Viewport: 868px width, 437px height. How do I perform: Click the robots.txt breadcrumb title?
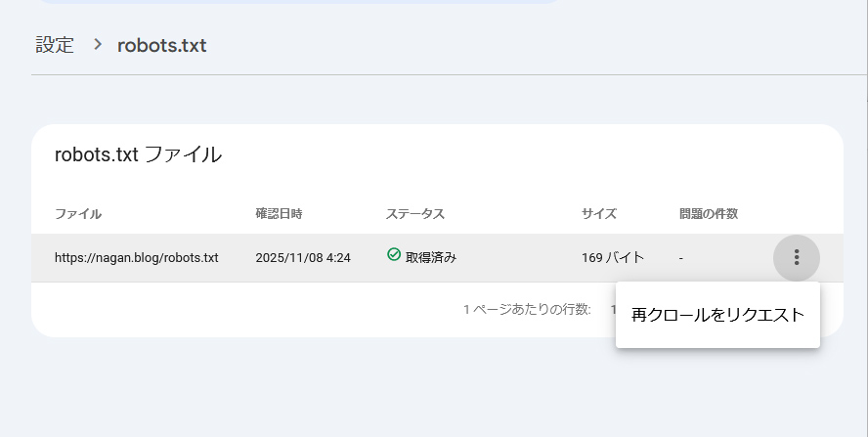coord(162,45)
